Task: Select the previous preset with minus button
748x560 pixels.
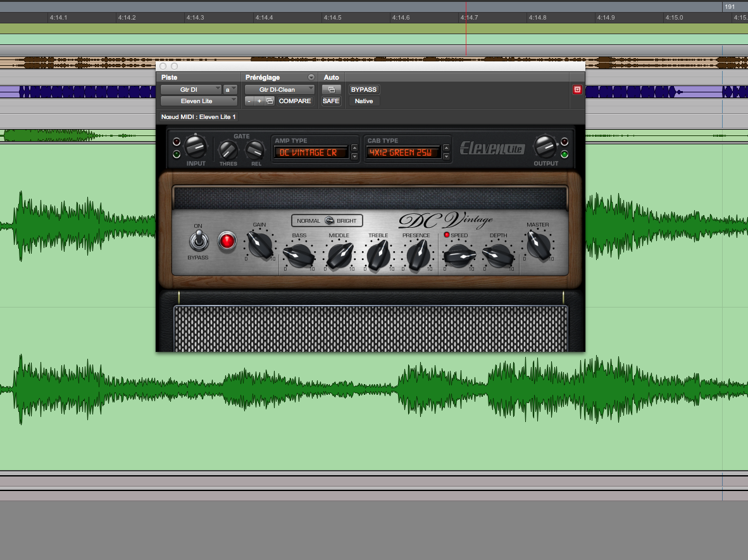Action: (249, 101)
